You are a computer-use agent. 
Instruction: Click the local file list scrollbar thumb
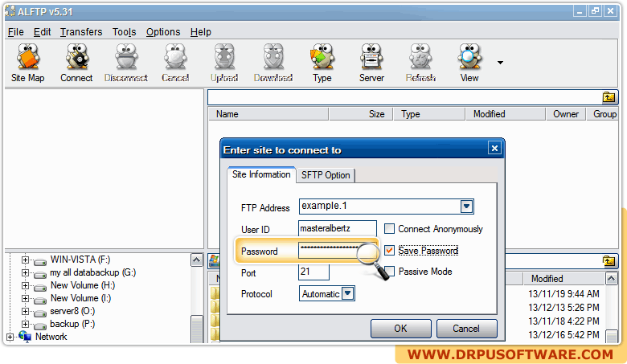(x=612, y=336)
